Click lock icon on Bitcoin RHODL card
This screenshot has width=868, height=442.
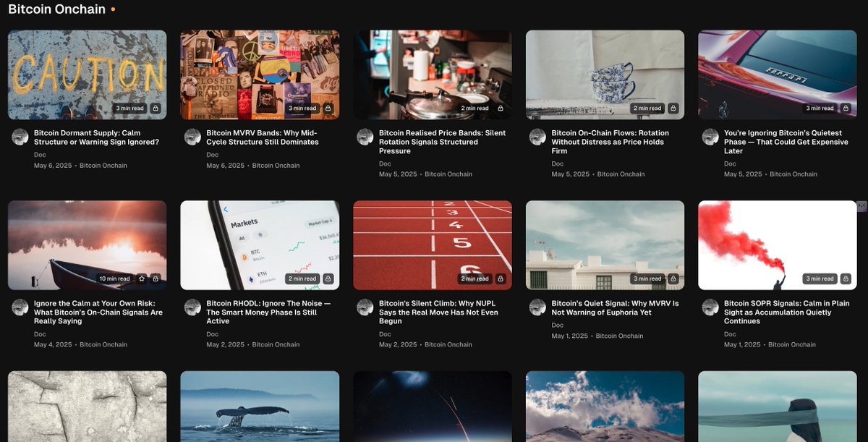pyautogui.click(x=328, y=279)
